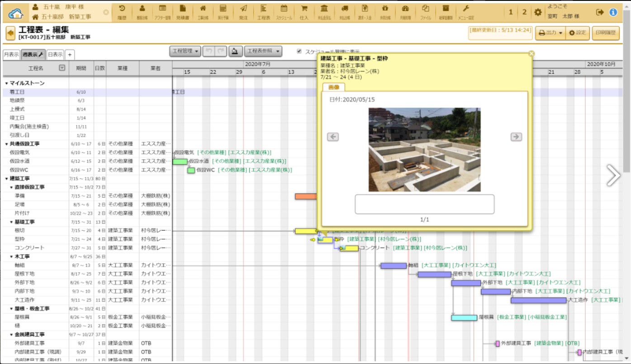Collapse the 建築工事 group
The height and width of the screenshot is (364, 631).
pos(6,179)
